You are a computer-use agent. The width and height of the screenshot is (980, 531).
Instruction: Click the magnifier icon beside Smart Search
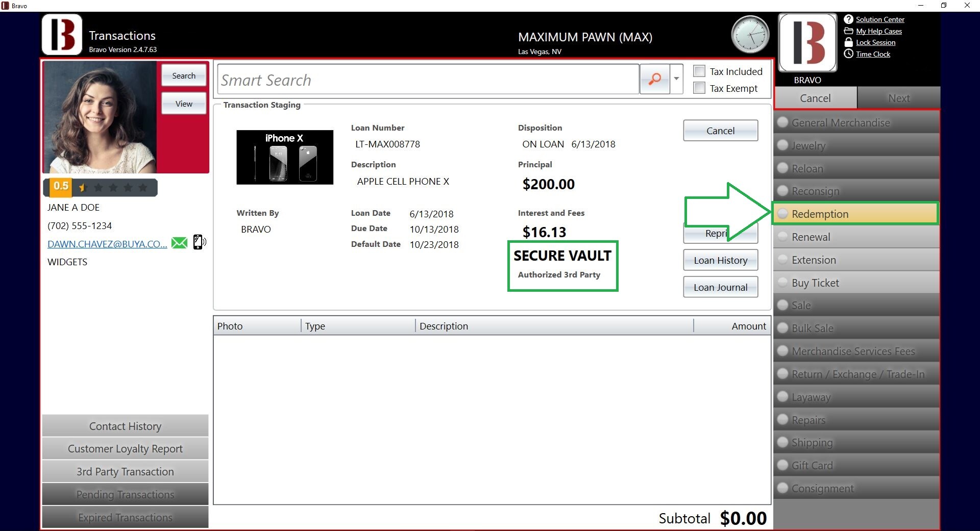click(654, 79)
